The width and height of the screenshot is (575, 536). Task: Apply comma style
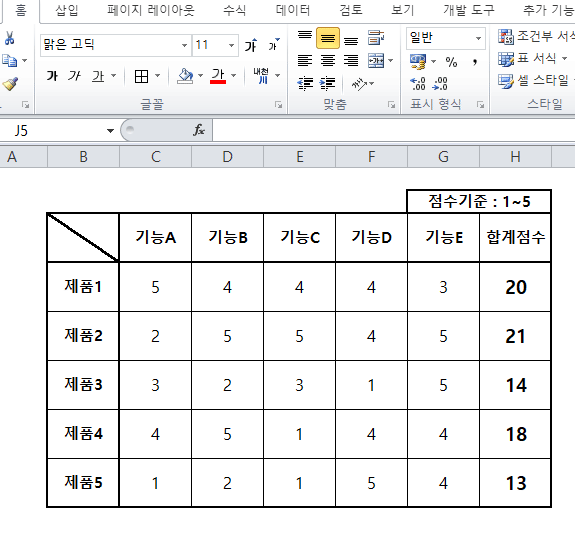(x=475, y=62)
